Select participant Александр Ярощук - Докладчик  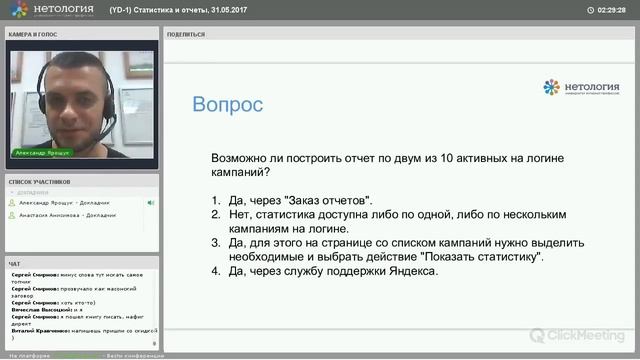coord(64,203)
